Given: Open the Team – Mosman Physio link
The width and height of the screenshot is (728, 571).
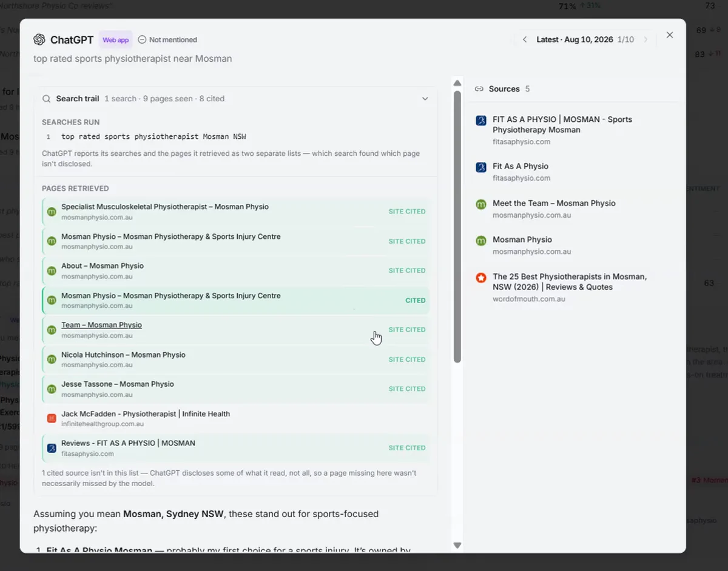Looking at the screenshot, I should 101,325.
